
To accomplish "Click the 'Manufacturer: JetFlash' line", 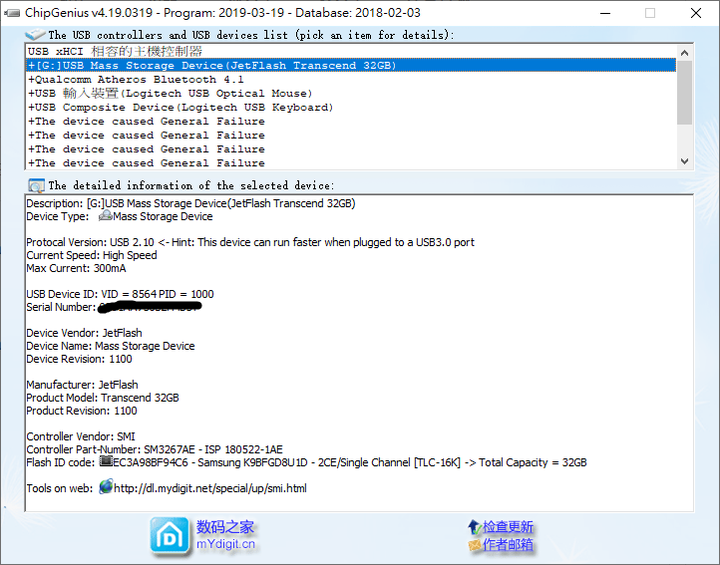I will click(82, 384).
